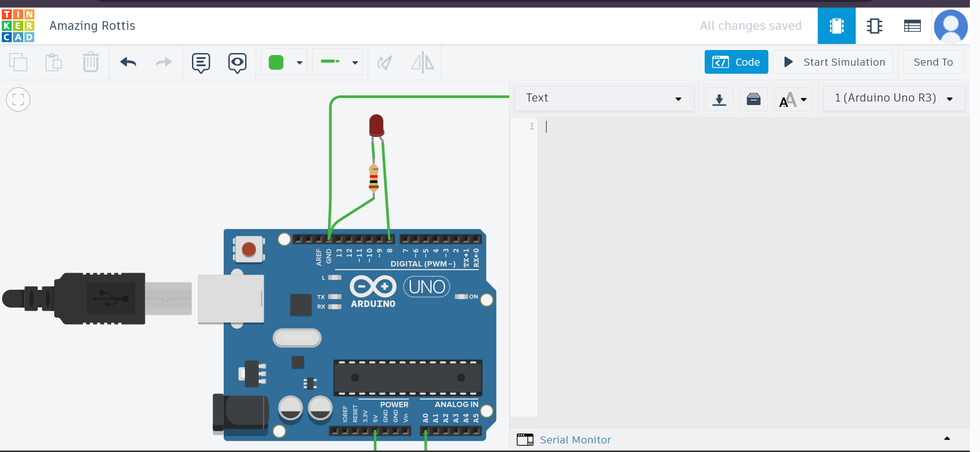
Task: Click the POWER label on board
Action: [394, 405]
